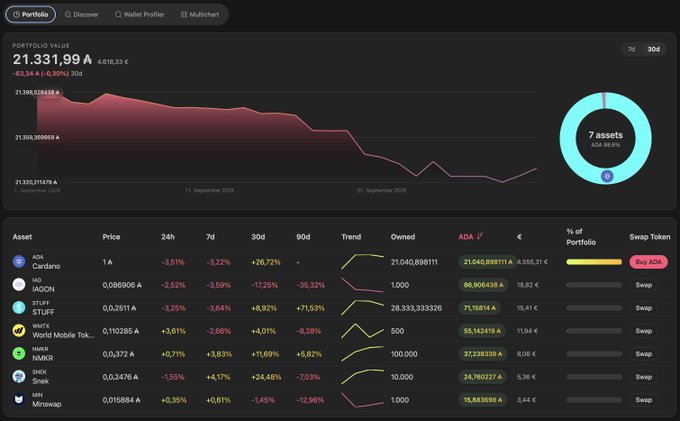Select the 7d chart range
Viewport: 680px width, 421px height.
(631, 49)
